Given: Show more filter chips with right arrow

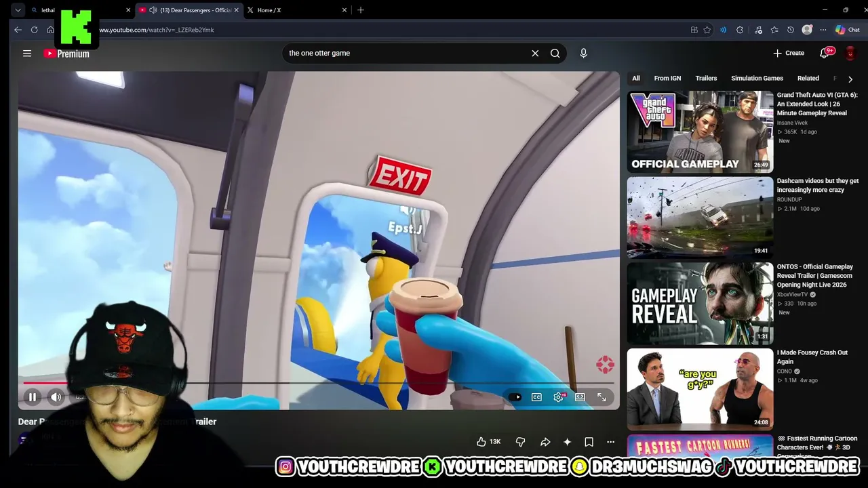Looking at the screenshot, I should (850, 79).
